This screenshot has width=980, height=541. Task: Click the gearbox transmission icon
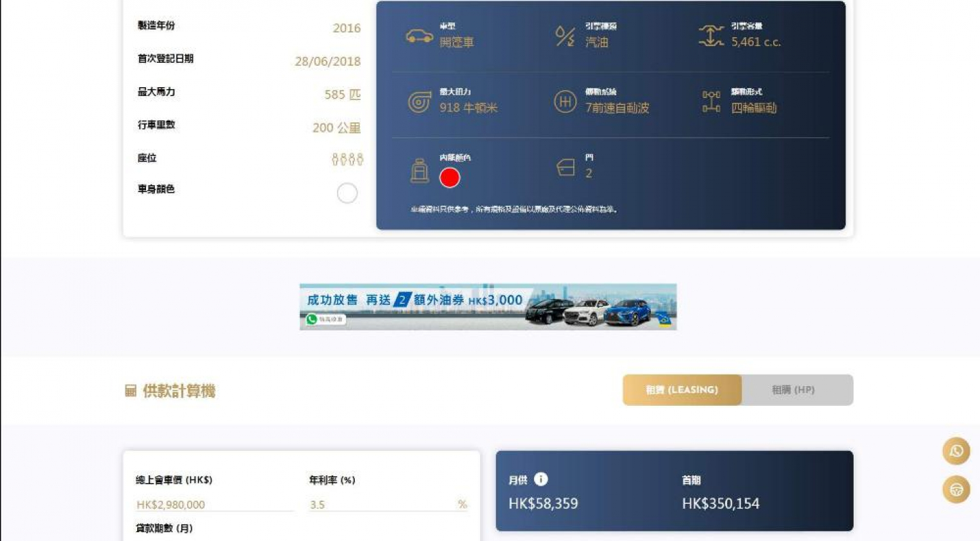pyautogui.click(x=565, y=102)
